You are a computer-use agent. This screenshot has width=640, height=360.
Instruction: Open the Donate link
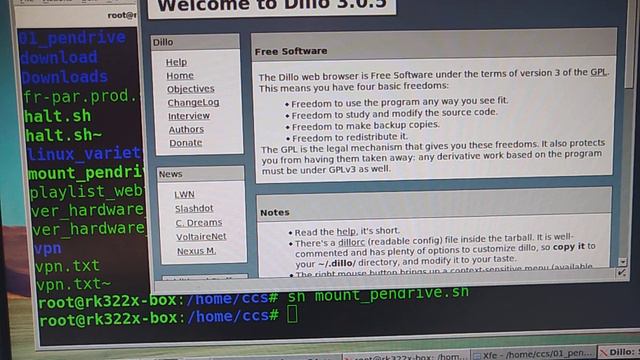click(x=186, y=143)
